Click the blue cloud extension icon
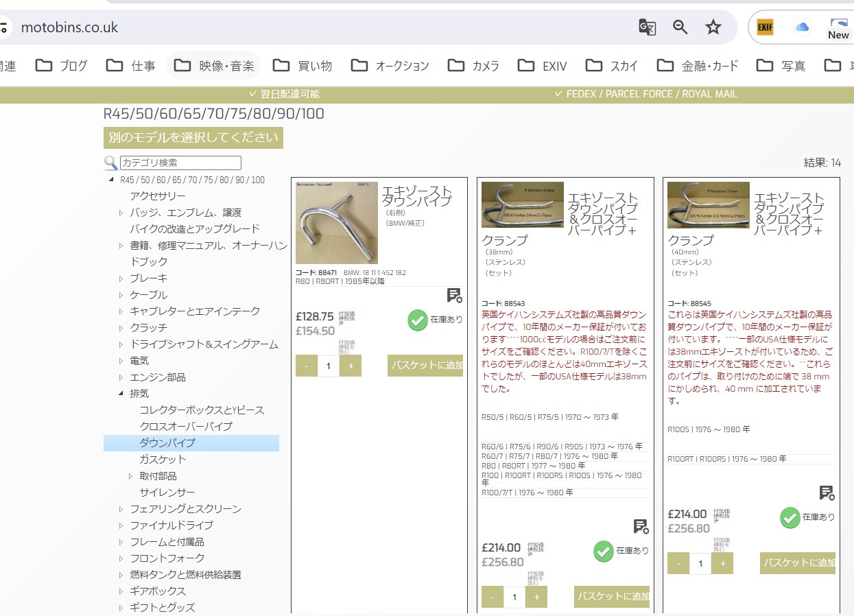854x616 pixels. click(x=802, y=27)
